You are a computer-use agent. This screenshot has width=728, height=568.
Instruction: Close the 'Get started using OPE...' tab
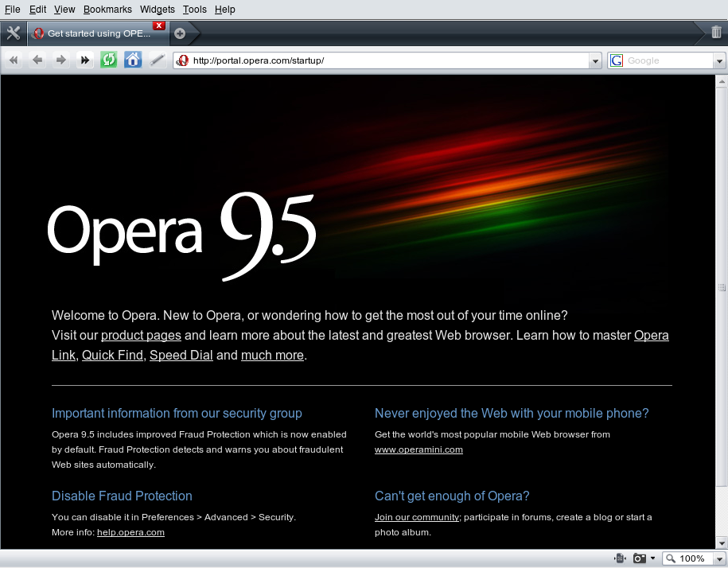click(x=159, y=25)
